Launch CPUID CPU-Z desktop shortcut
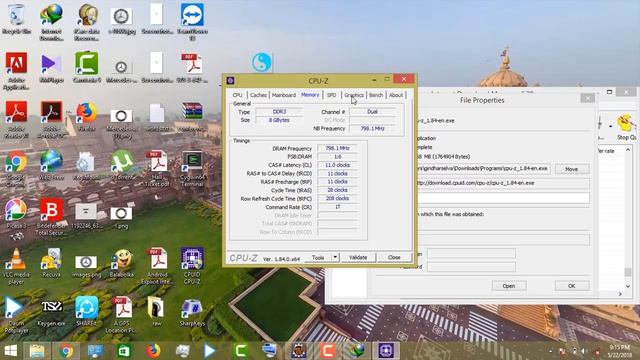The width and height of the screenshot is (640, 360). pyautogui.click(x=192, y=265)
